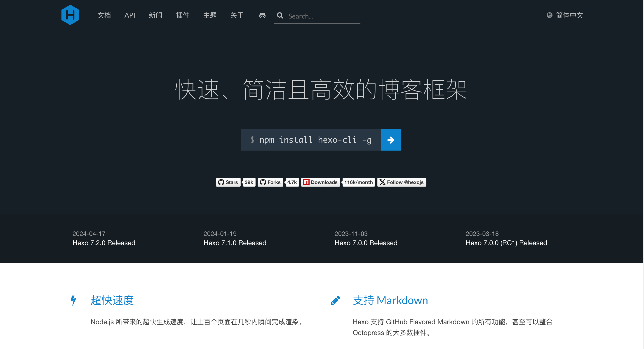The image size is (644, 349).
Task: Open the npm Downloads badge
Action: pyautogui.click(x=320, y=182)
